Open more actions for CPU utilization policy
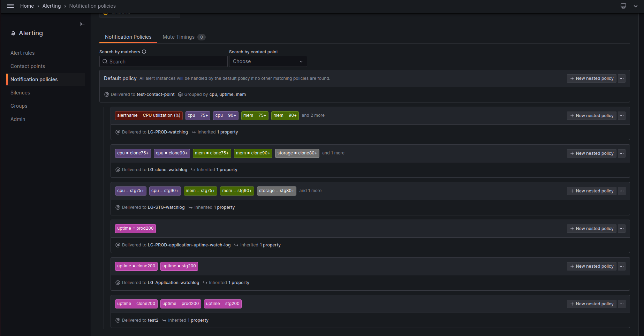644x336 pixels. point(622,116)
